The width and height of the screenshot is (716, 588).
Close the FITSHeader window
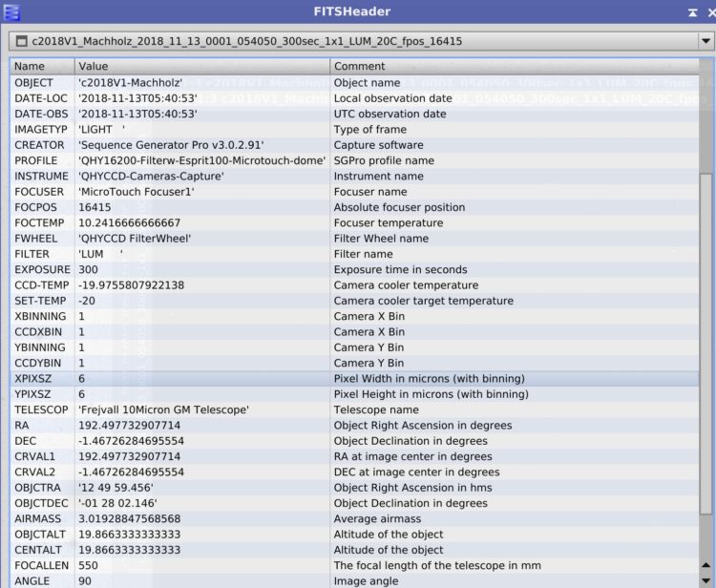click(x=711, y=12)
